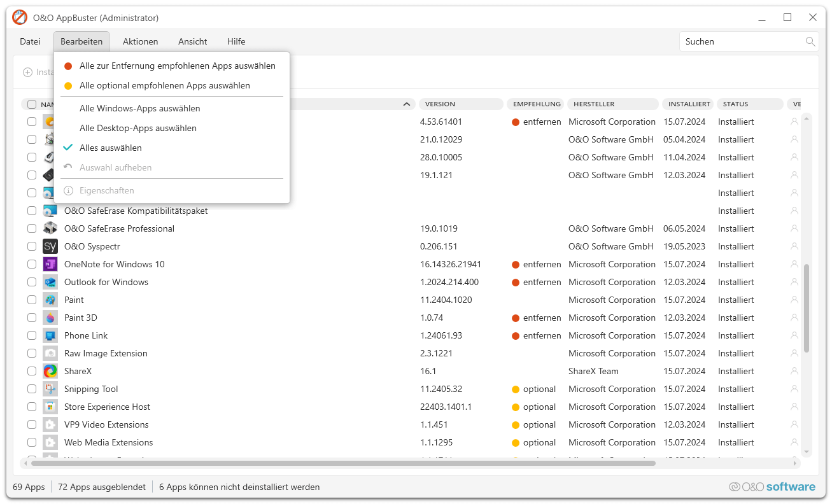Click the version 16.1 cell for ShareX
This screenshot has height=504, width=832.
point(428,371)
